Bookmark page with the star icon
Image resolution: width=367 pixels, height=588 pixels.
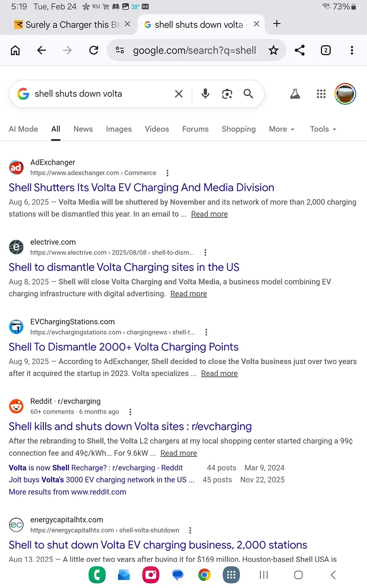(x=273, y=50)
